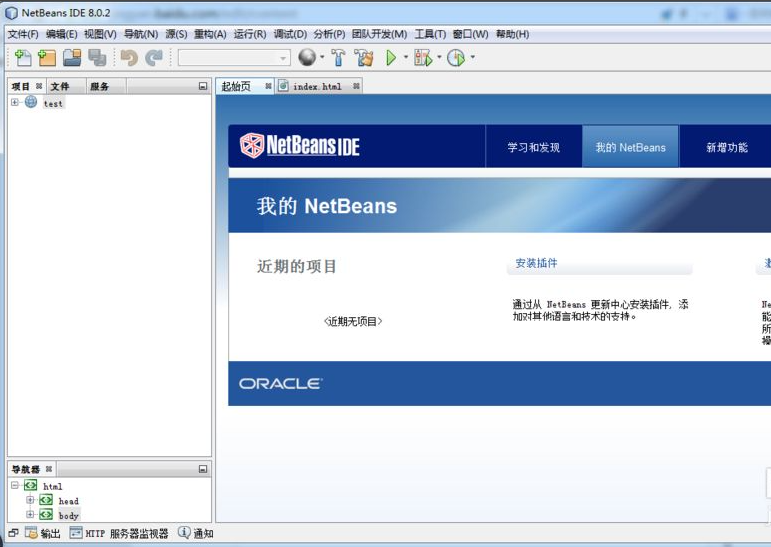
Task: Switch to the index.html editor tab
Action: (x=317, y=87)
